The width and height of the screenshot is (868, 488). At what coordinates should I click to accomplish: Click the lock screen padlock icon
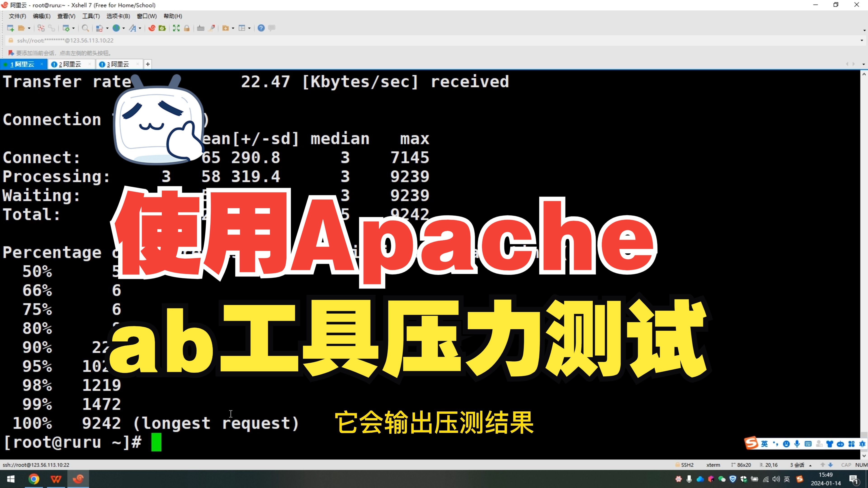pos(187,28)
